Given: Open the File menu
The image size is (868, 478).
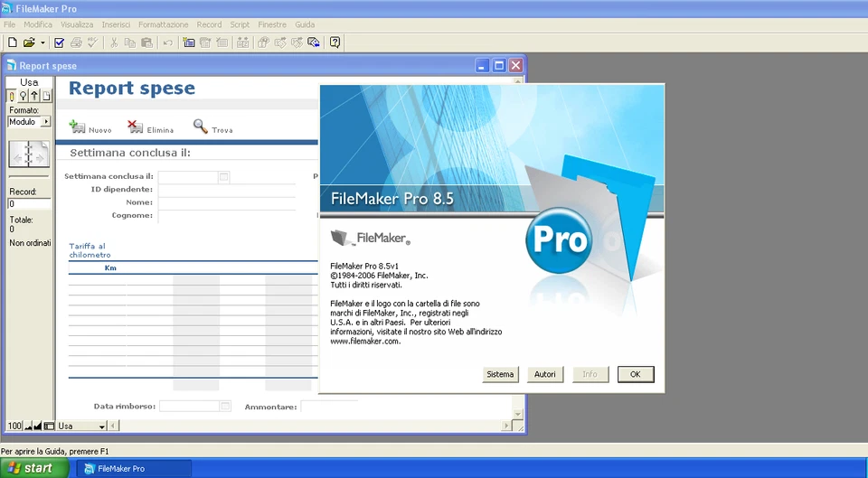Looking at the screenshot, I should pyautogui.click(x=9, y=24).
